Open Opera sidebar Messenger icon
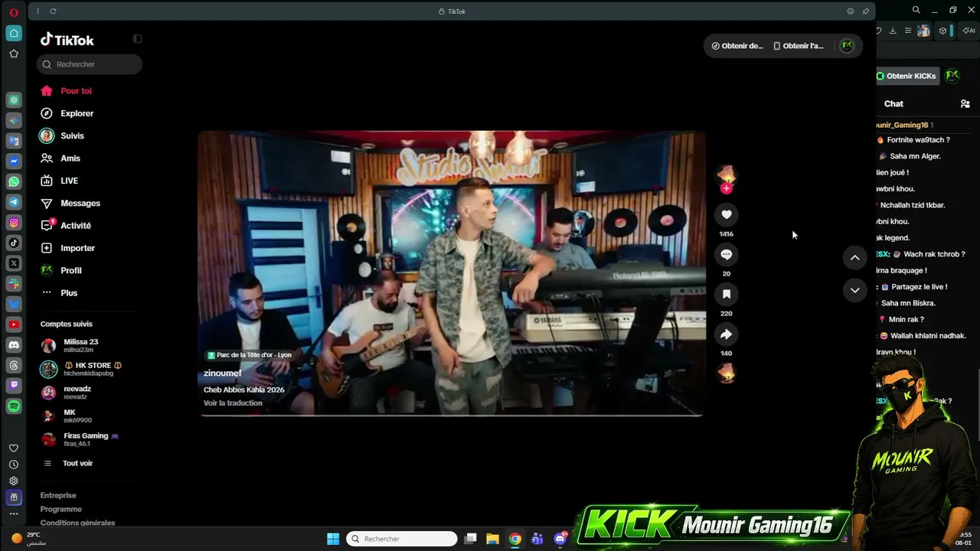Image resolution: width=980 pixels, height=551 pixels. (14, 161)
